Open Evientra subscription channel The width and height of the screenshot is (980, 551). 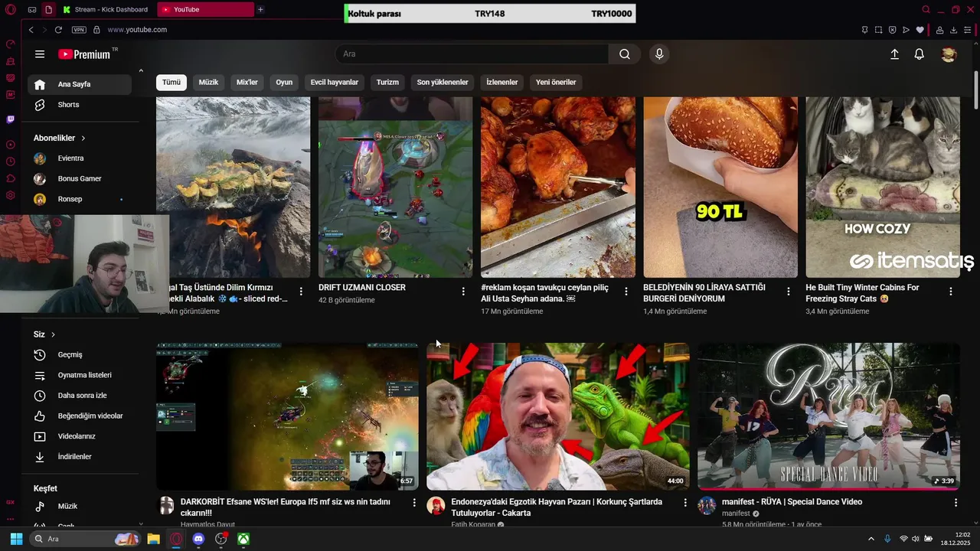[x=79, y=158]
